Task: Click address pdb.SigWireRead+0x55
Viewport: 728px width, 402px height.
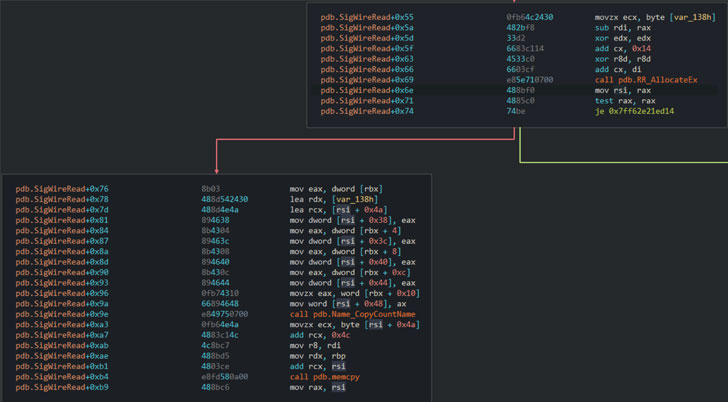Action: click(x=367, y=17)
